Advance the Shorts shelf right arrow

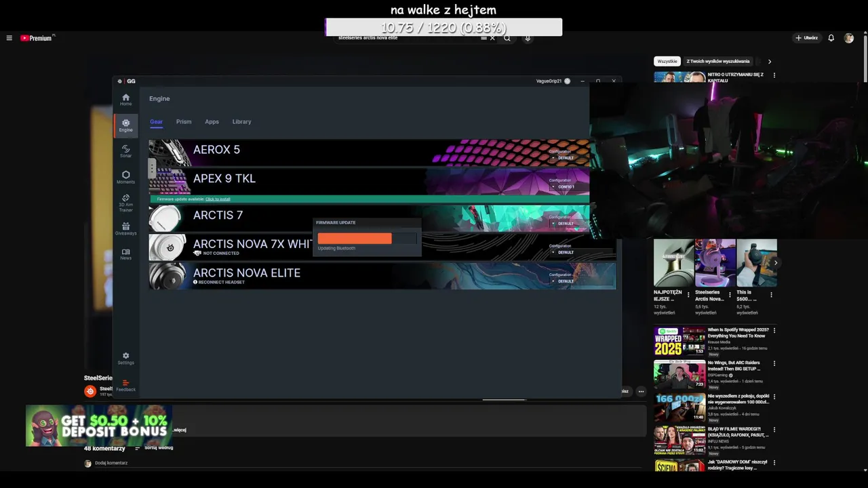(x=775, y=262)
